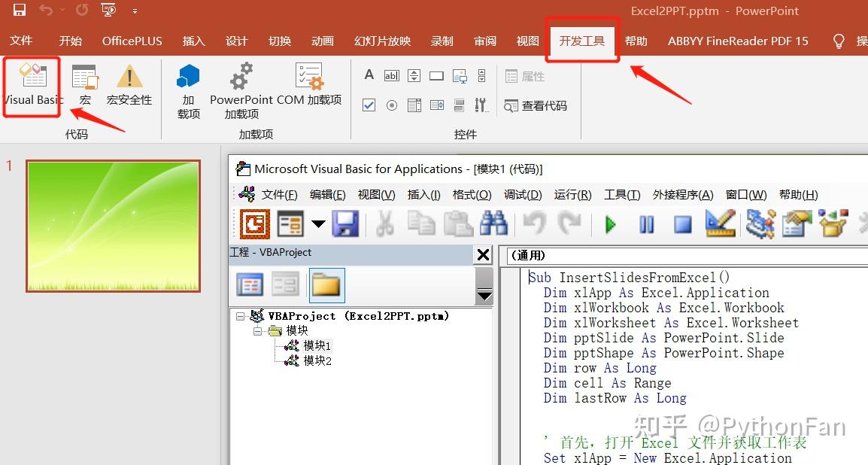Open the 运行(R) menu in VBA editor

point(572,194)
